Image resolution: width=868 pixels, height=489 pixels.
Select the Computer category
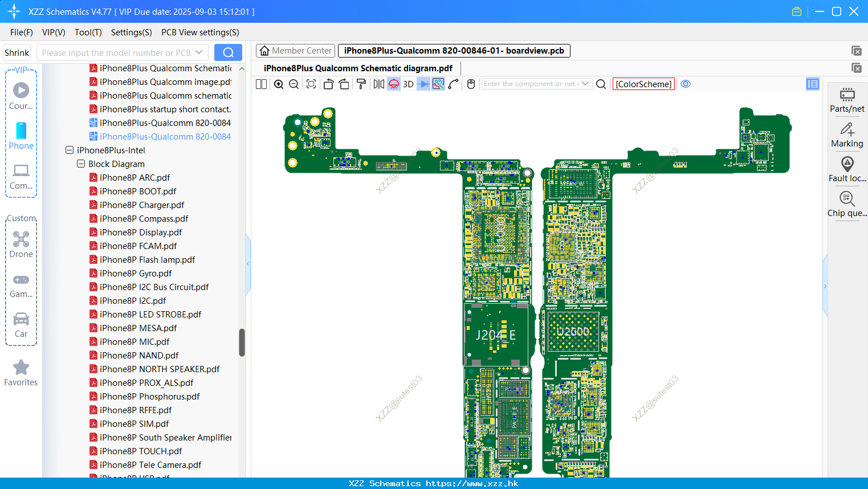pyautogui.click(x=21, y=177)
